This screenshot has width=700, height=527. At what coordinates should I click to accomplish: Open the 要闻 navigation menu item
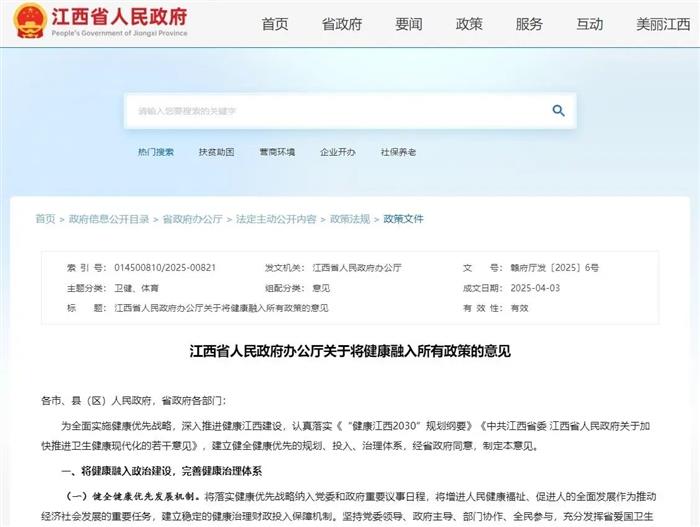pos(409,24)
